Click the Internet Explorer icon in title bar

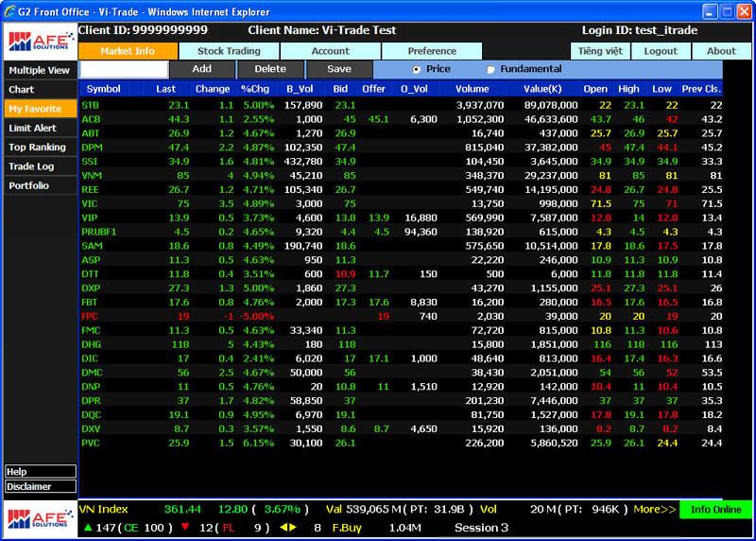pyautogui.click(x=9, y=11)
